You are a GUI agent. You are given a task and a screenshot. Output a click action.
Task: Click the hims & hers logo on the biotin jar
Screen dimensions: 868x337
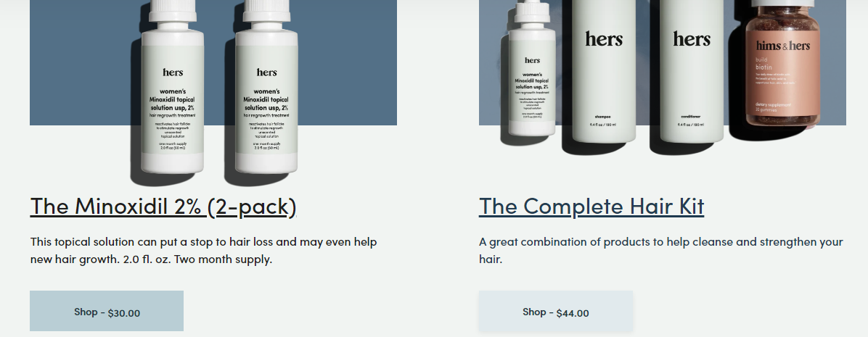pos(783,46)
